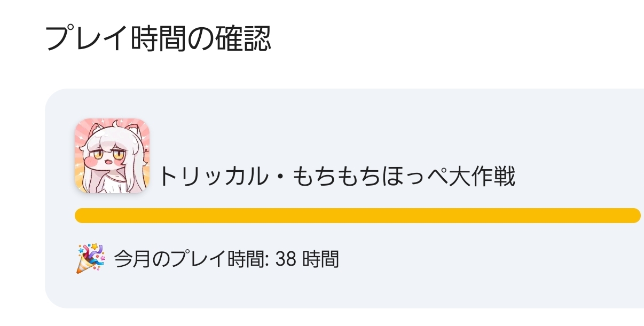Click もちもちほっぺ大作戦 in the game title
Image resolution: width=644 pixels, height=326 pixels.
point(404,177)
